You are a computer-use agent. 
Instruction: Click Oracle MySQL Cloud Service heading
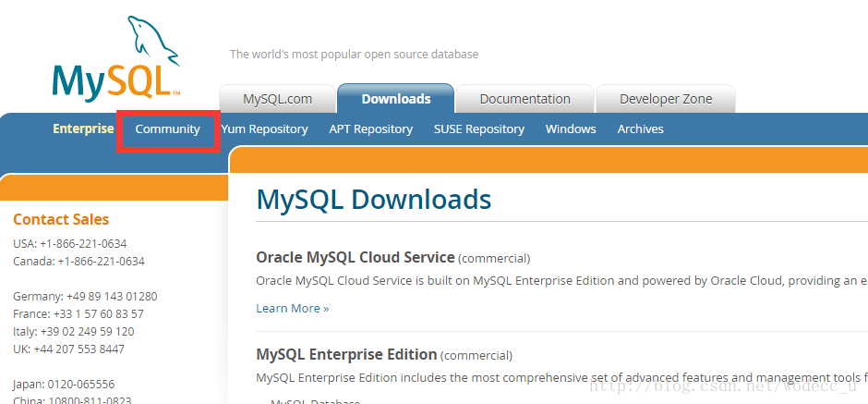click(356, 258)
